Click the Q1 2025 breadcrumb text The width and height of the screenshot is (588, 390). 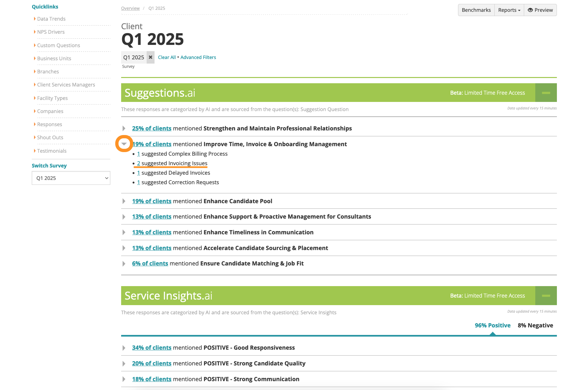point(156,8)
